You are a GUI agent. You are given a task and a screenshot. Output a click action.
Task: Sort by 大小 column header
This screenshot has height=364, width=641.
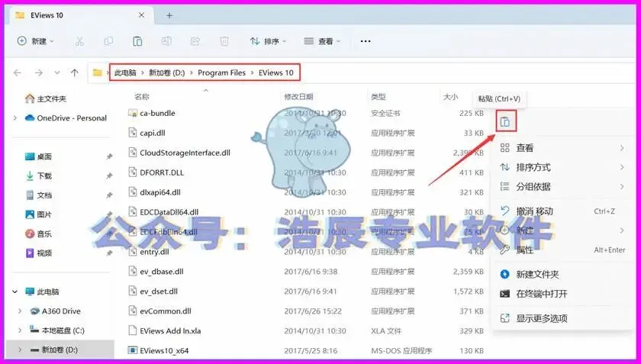tap(450, 96)
